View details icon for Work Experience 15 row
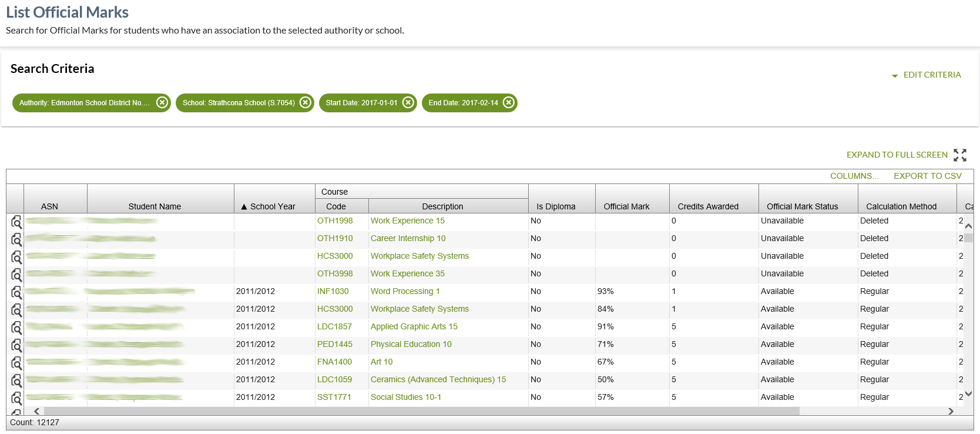The height and width of the screenshot is (434, 980). pos(16,222)
